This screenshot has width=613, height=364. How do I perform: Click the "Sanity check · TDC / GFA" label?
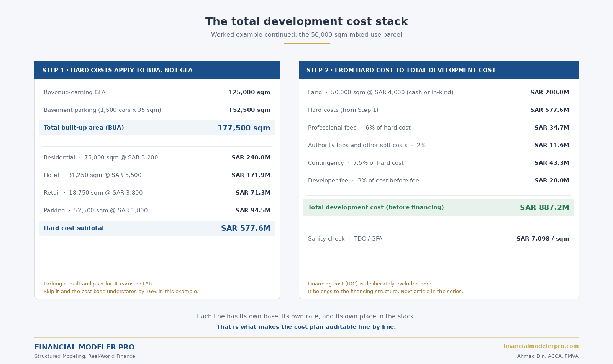click(x=345, y=239)
